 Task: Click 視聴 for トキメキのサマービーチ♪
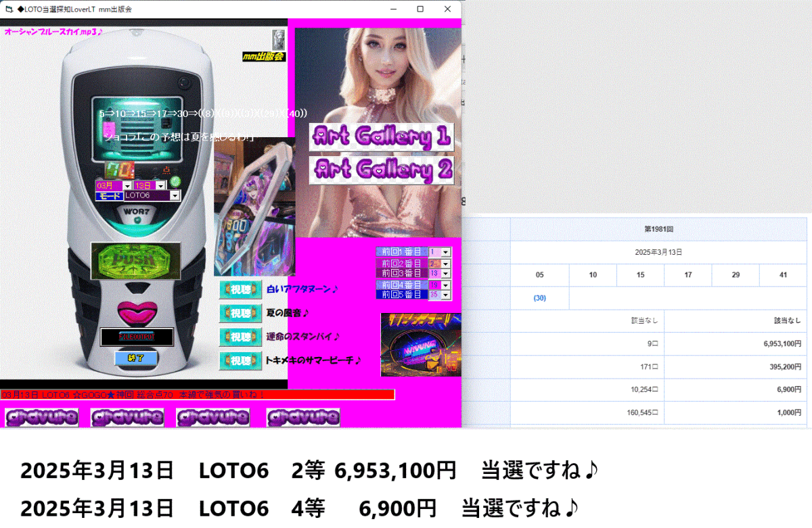pyautogui.click(x=240, y=360)
